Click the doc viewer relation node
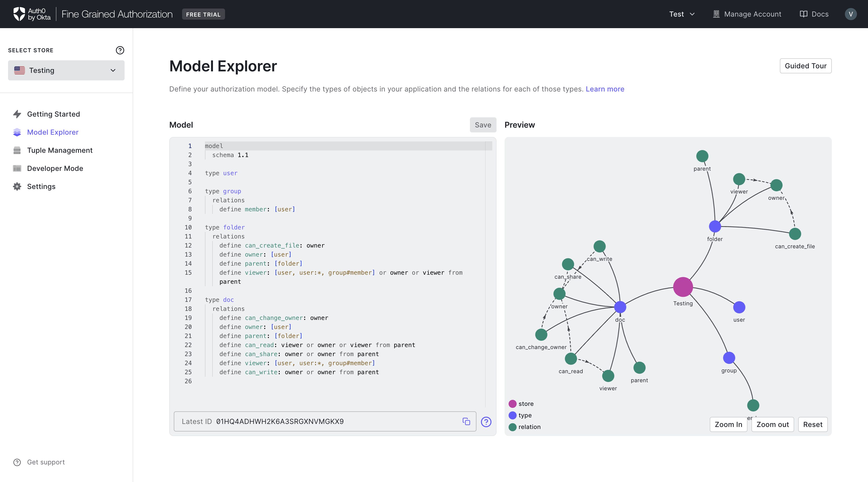This screenshot has height=482, width=868. click(x=608, y=375)
